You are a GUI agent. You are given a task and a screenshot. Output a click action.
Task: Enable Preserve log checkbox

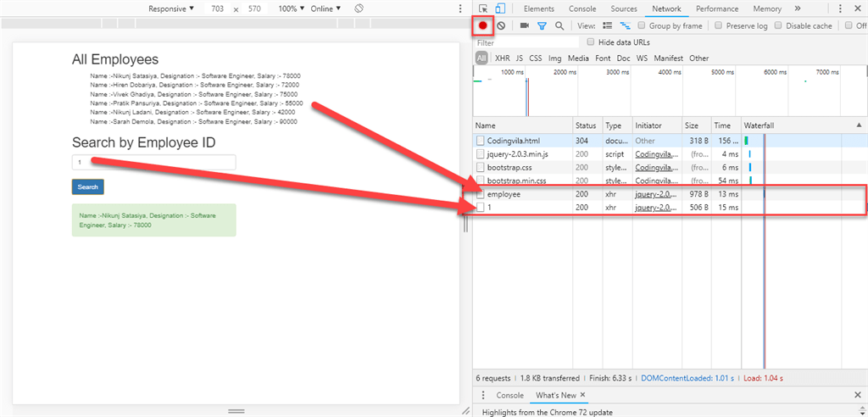pos(719,25)
